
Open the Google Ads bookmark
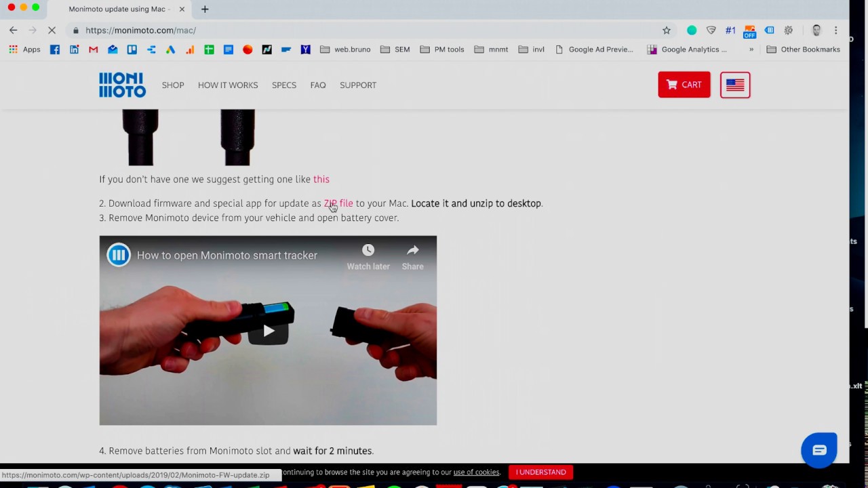tap(170, 49)
